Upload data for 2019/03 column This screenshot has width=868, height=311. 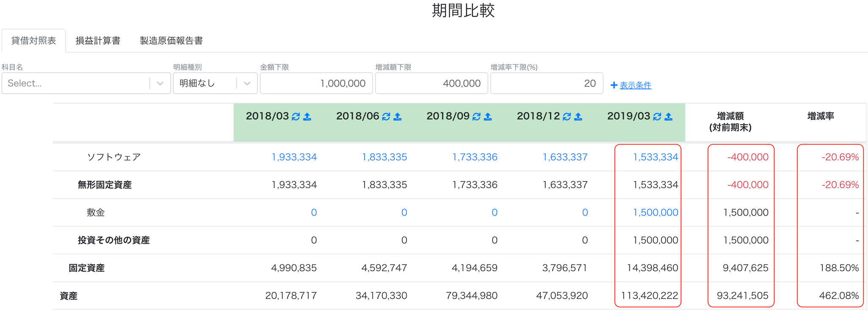tap(668, 117)
